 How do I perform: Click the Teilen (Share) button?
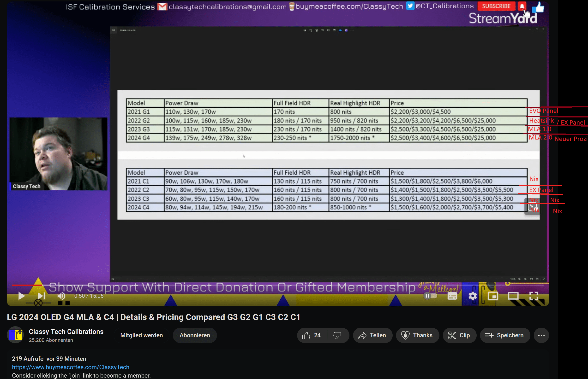click(x=372, y=335)
